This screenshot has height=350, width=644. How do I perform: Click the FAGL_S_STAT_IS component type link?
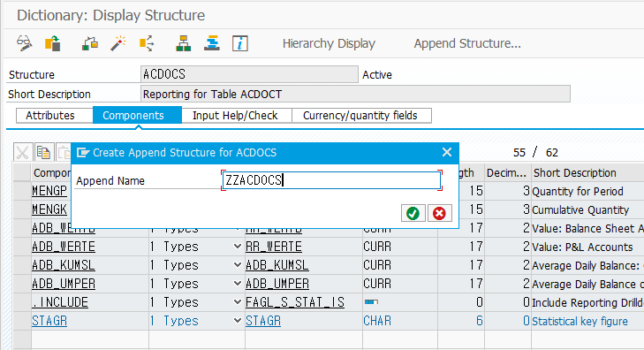[x=295, y=302]
